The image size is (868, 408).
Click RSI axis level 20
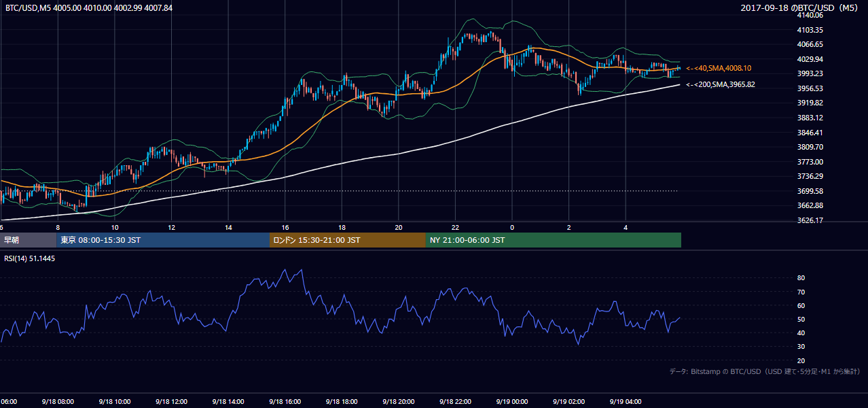801,360
